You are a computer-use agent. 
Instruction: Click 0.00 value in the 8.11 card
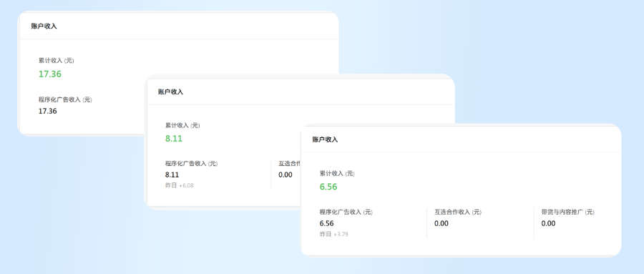pyautogui.click(x=286, y=175)
